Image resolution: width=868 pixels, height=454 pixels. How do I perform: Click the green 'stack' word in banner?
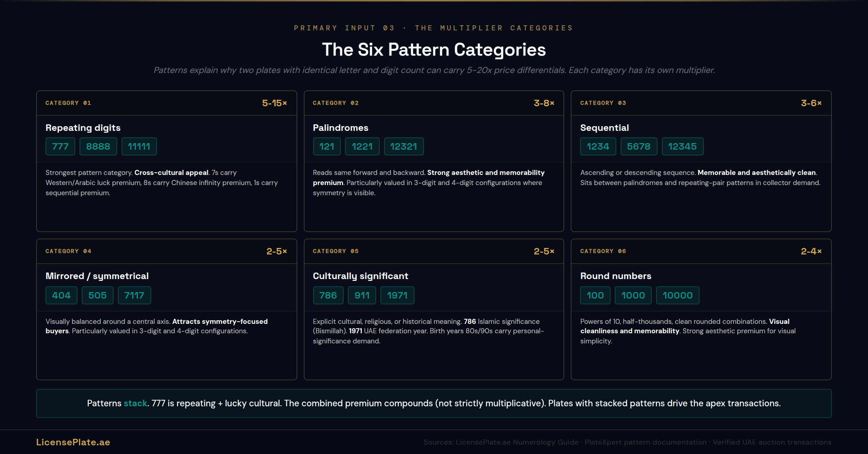(x=135, y=403)
